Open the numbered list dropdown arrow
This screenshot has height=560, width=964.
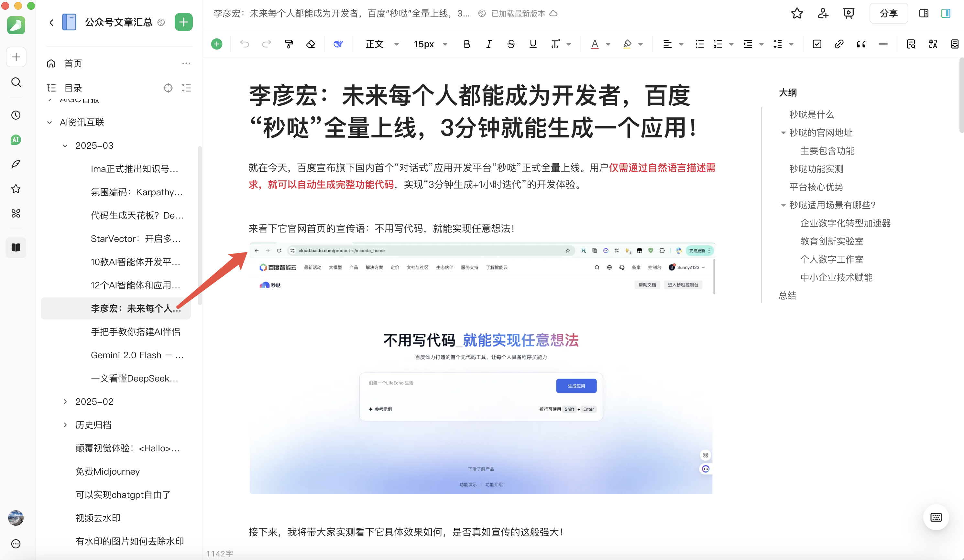(x=731, y=44)
